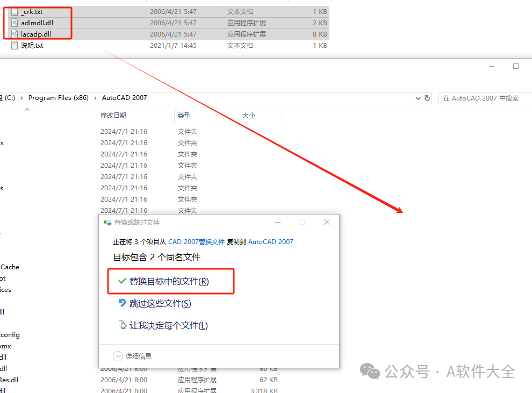
Task: Click the 2021/1/7 14:45 date cell
Action: click(x=173, y=46)
